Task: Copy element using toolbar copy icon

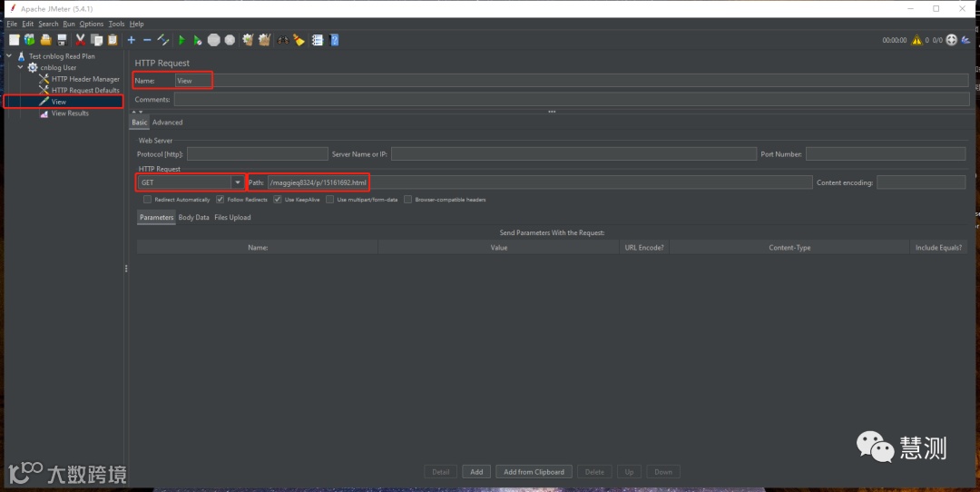Action: (x=97, y=40)
